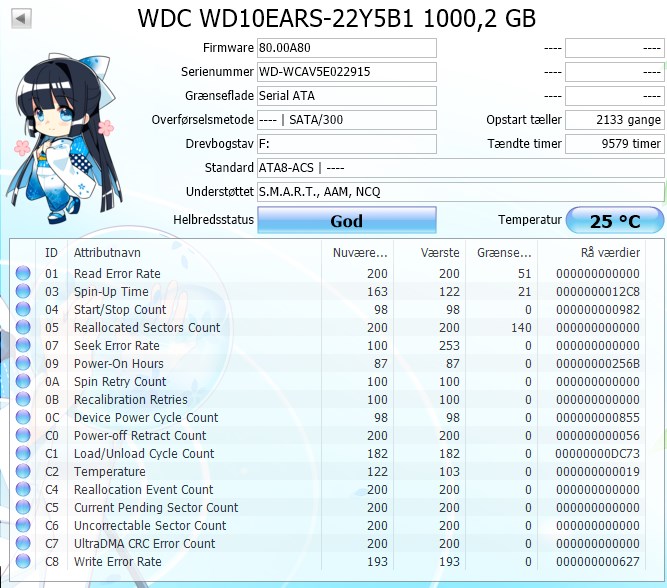Select the Start/Stop Count attribute name
The width and height of the screenshot is (667, 588).
click(120, 309)
